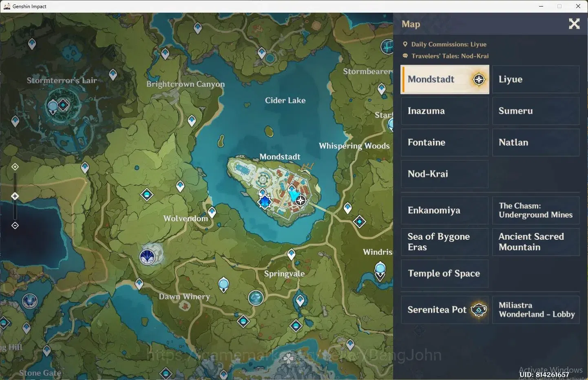
Task: Select the waypoint south of Cider Lake's top shore island
Action: pyautogui.click(x=262, y=53)
